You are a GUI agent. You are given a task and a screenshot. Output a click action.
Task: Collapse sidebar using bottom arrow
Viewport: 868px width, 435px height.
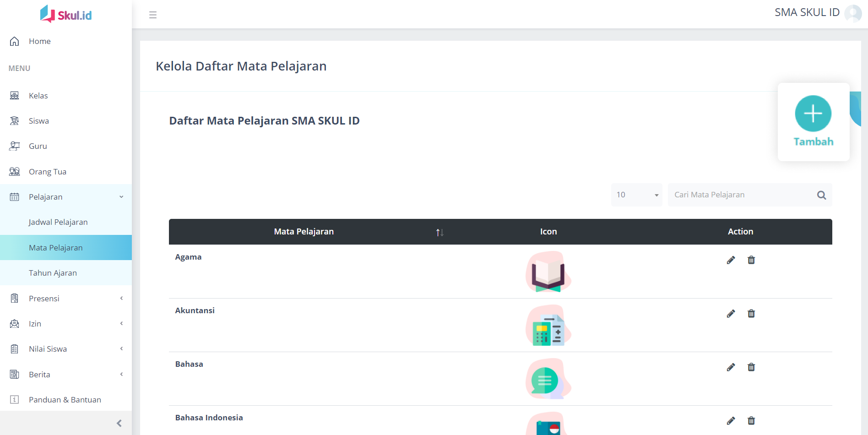pyautogui.click(x=119, y=423)
